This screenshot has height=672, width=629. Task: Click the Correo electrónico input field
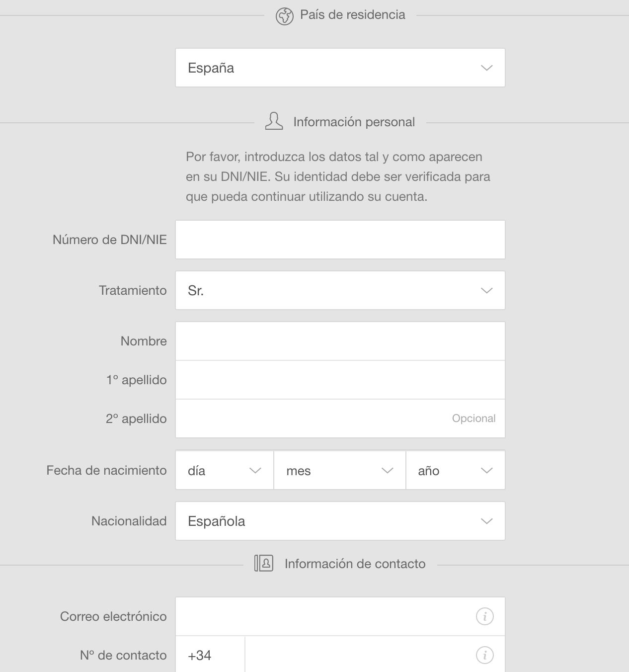(x=340, y=616)
